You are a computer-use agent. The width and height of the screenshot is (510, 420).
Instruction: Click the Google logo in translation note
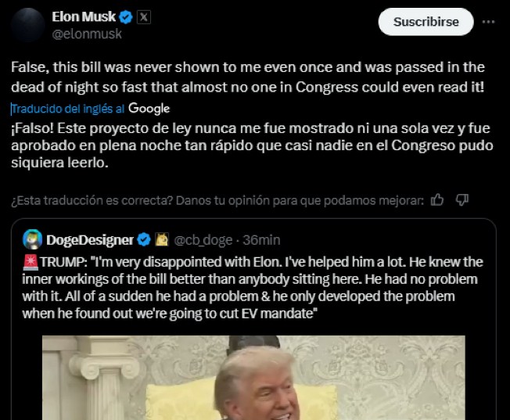pyautogui.click(x=149, y=108)
